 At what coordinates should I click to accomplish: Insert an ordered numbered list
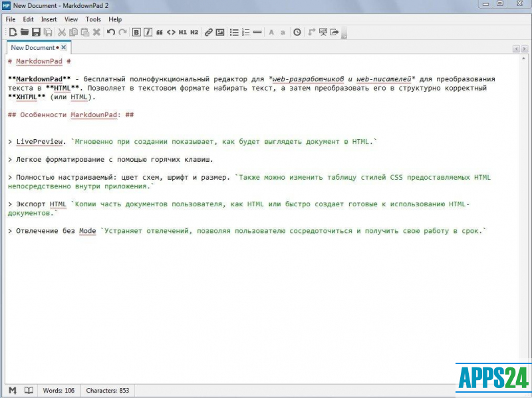coord(245,32)
